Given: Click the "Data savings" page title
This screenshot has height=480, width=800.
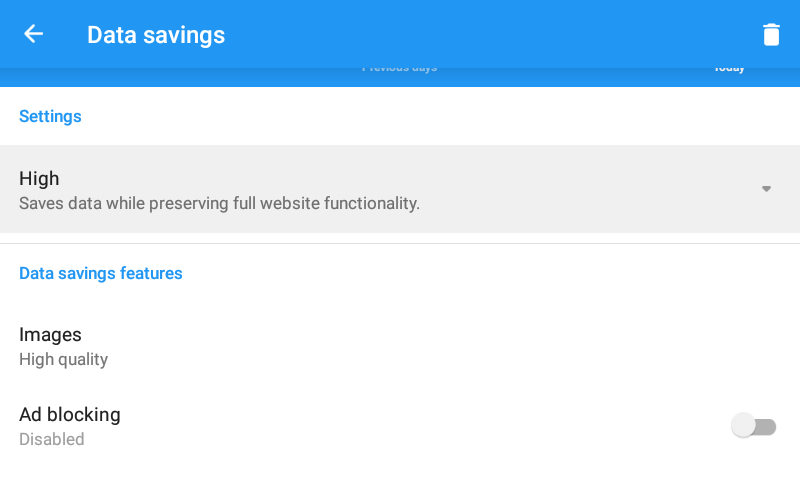Looking at the screenshot, I should 156,35.
